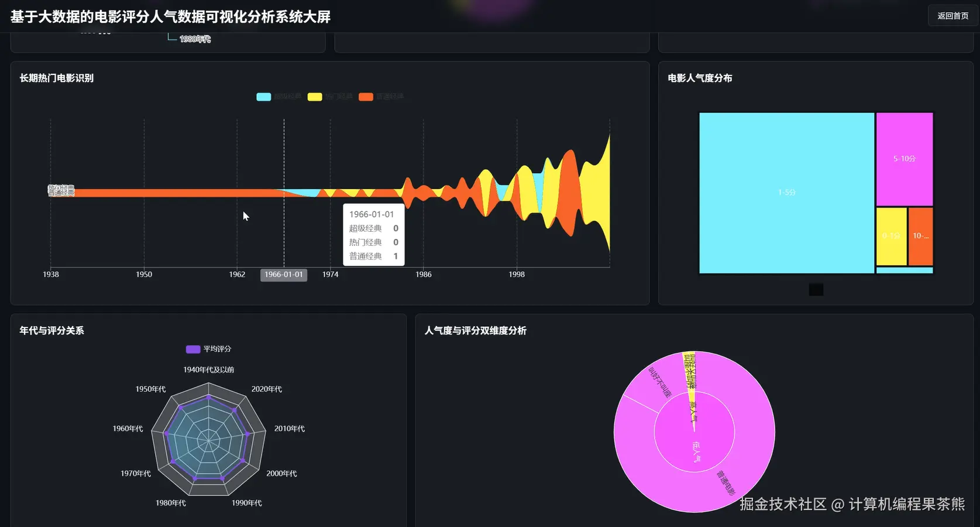Toggle the yellow 热门经典 legend item
Image resolution: width=980 pixels, height=527 pixels.
coord(314,97)
